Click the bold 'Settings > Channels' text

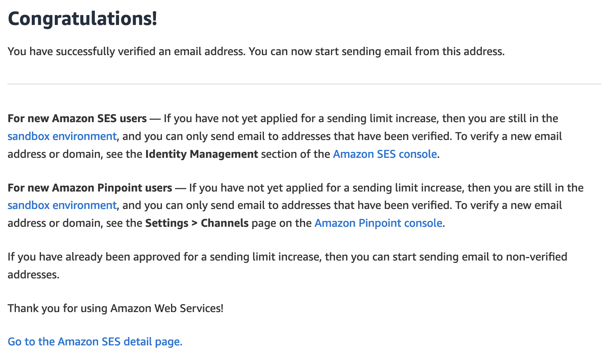196,223
